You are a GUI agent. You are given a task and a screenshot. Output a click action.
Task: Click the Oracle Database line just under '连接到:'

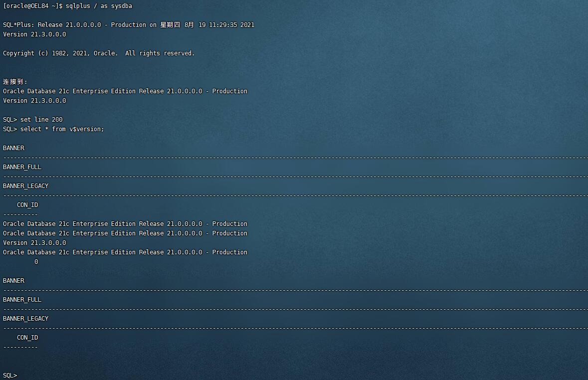click(125, 91)
